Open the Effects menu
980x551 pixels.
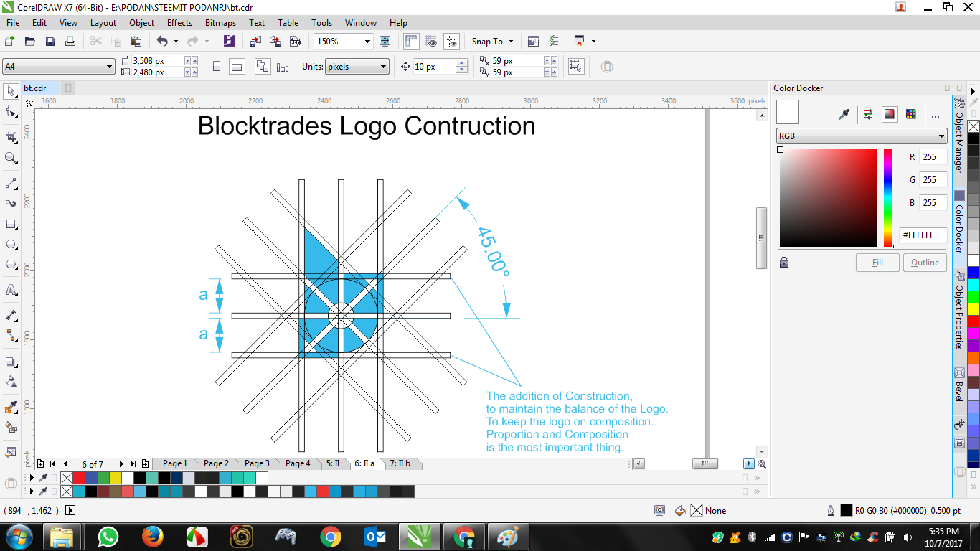click(x=179, y=23)
